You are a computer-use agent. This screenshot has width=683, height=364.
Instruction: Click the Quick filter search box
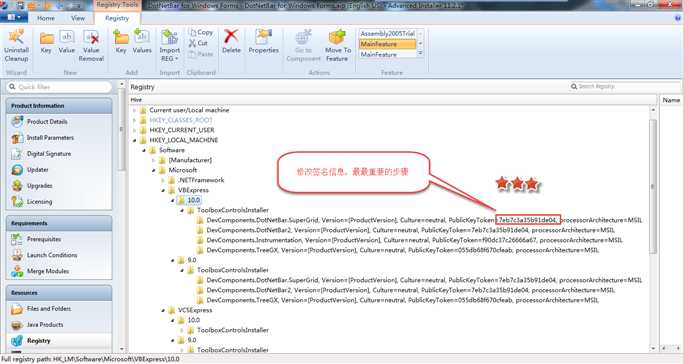click(x=59, y=87)
